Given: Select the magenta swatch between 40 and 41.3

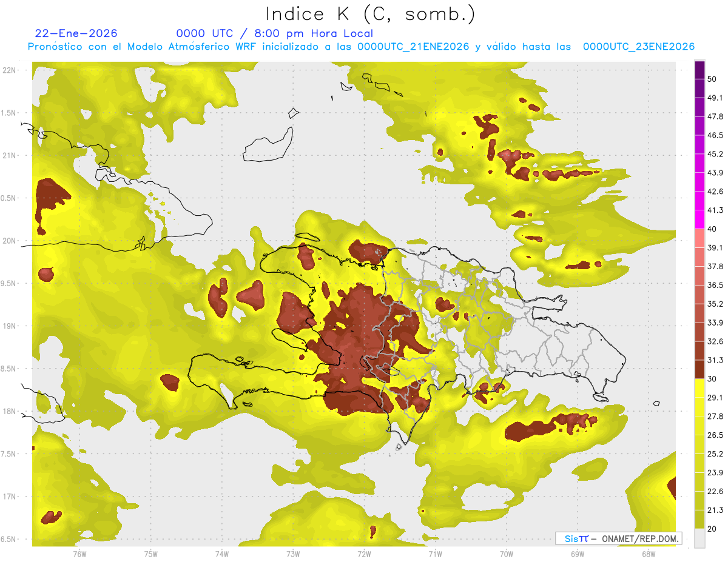Looking at the screenshot, I should pos(699,219).
